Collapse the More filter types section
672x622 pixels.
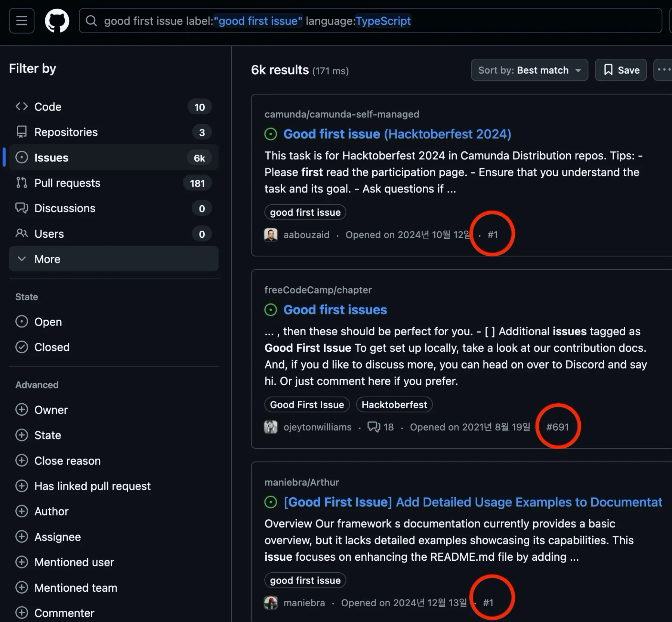point(114,259)
